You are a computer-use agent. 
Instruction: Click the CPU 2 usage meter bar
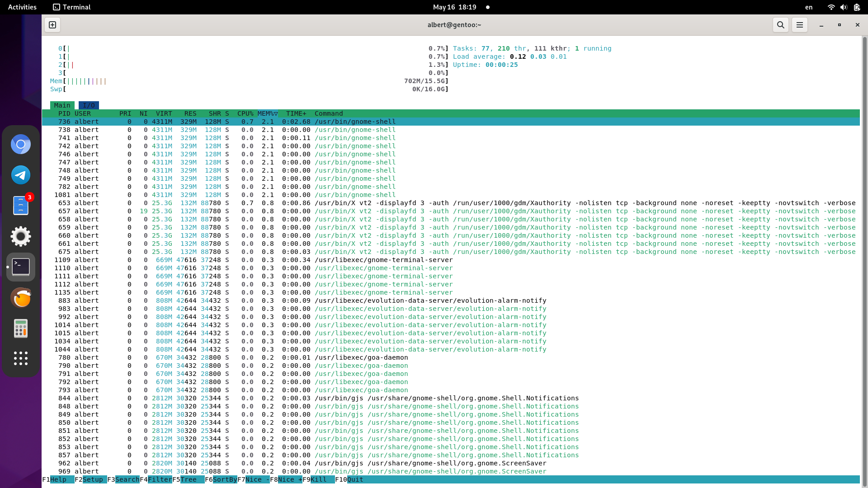(253, 65)
